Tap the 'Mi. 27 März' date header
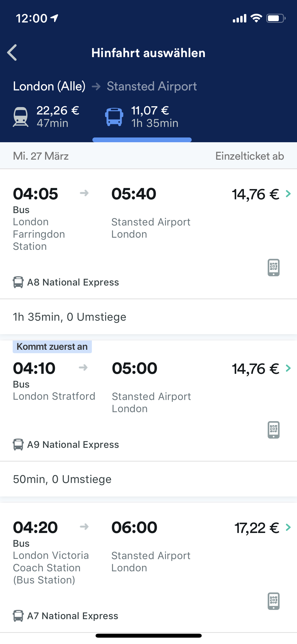This screenshot has height=644, width=297. pyautogui.click(x=41, y=156)
